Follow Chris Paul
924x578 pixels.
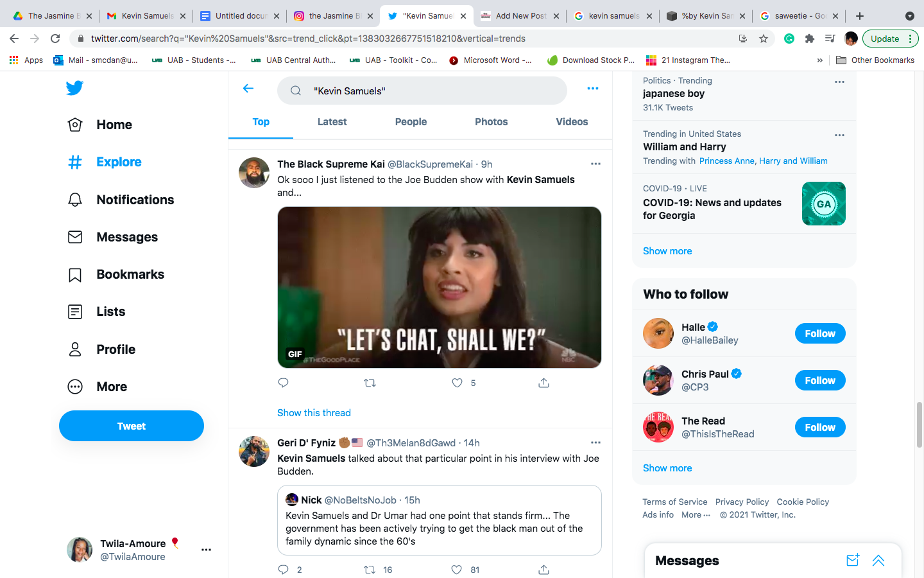[820, 380]
